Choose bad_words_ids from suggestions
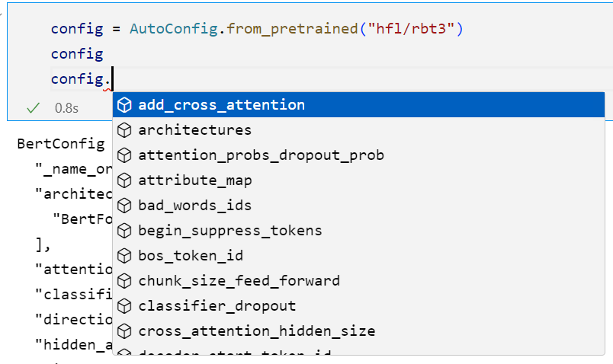 [194, 206]
